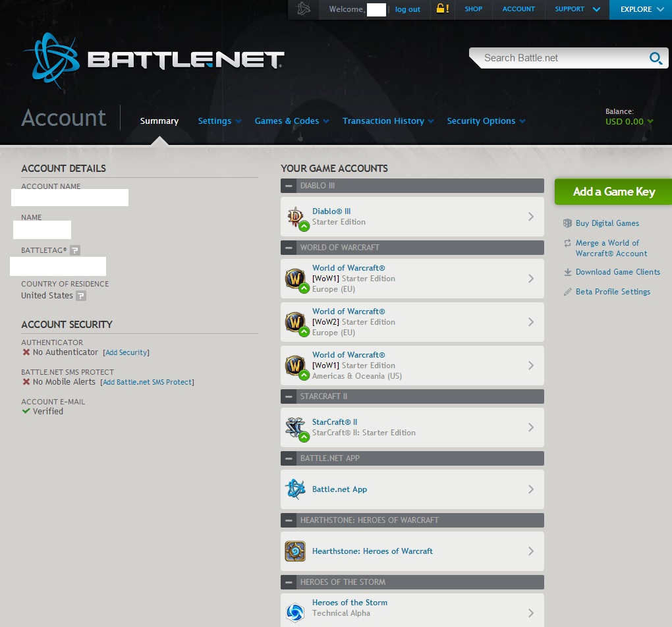Click the red X beside No Authenticator

26,352
